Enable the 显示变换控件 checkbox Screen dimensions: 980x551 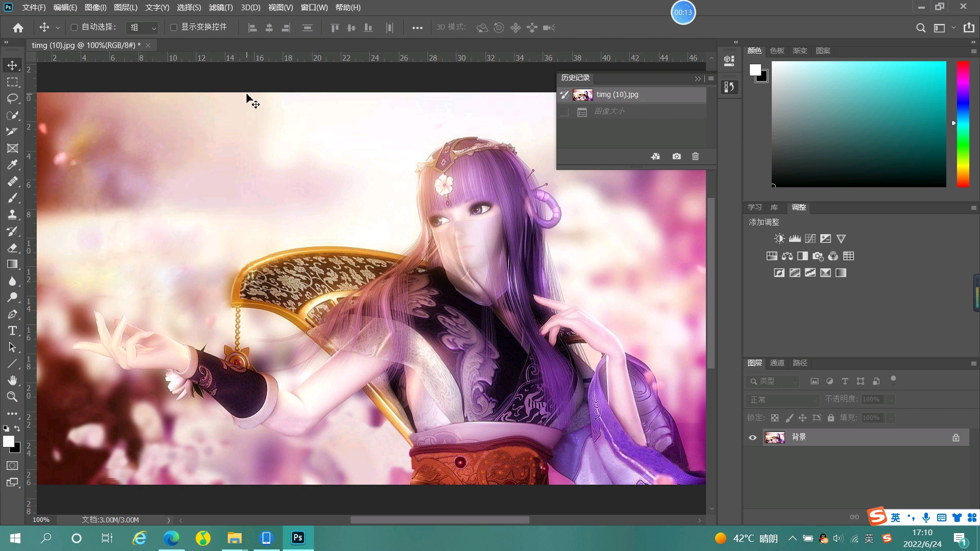(x=174, y=27)
